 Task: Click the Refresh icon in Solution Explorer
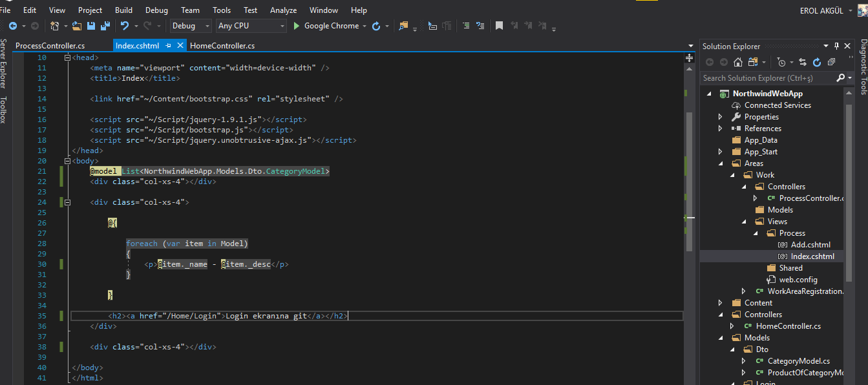pyautogui.click(x=816, y=62)
